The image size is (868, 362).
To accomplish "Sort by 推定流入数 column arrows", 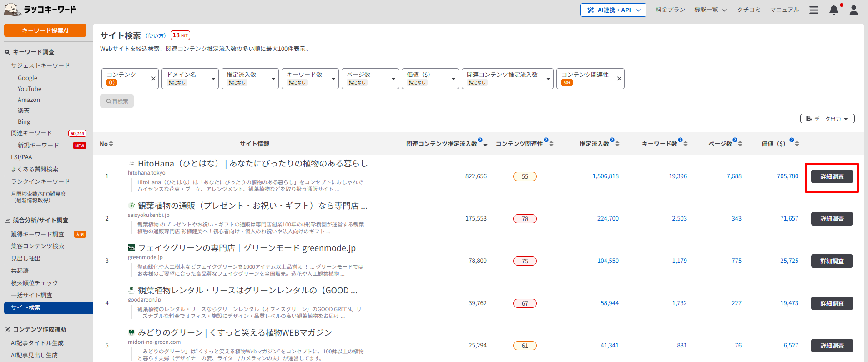I will point(617,144).
